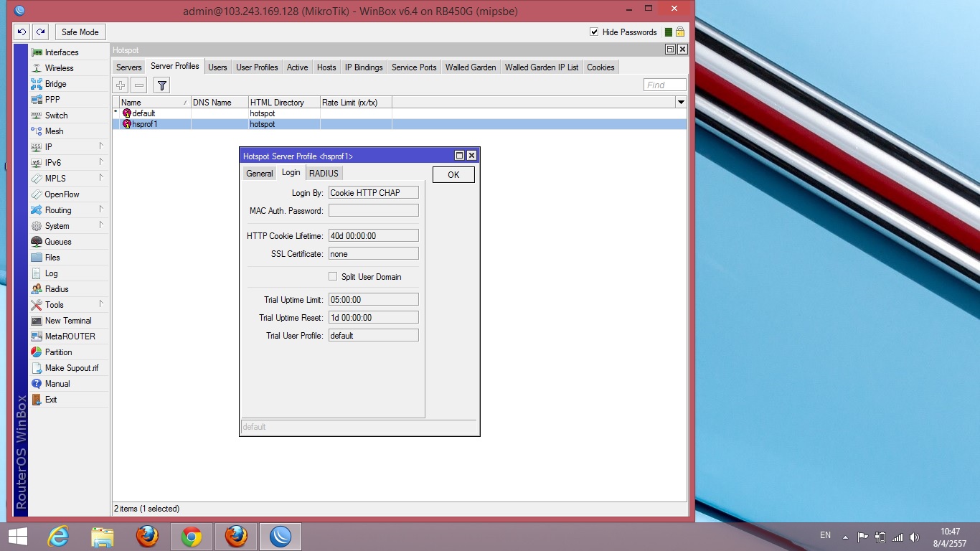Expand the IP submenu arrow
This screenshot has width=980, height=551.
101,146
